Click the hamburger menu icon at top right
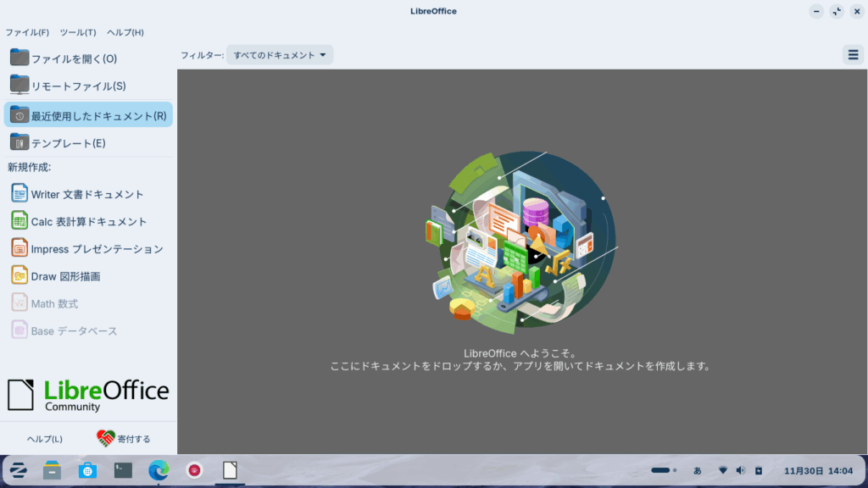The height and width of the screenshot is (488, 868). pyautogui.click(x=853, y=55)
